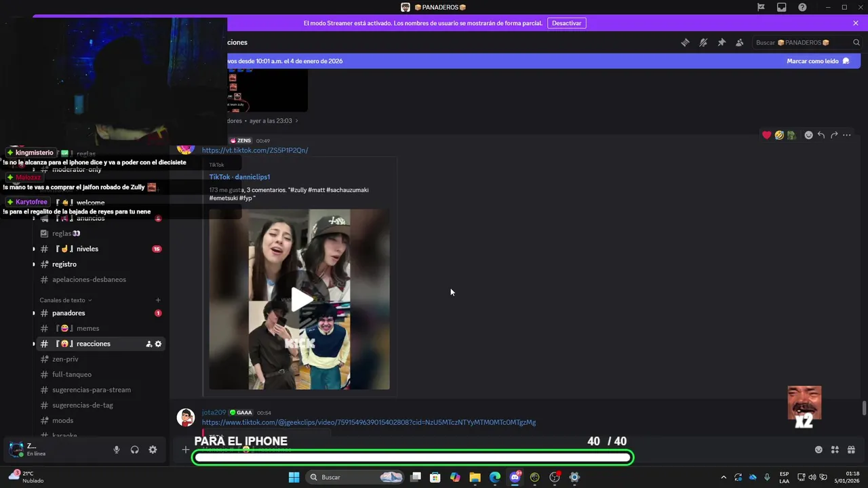Toggle channel notification mute bell

point(703,42)
